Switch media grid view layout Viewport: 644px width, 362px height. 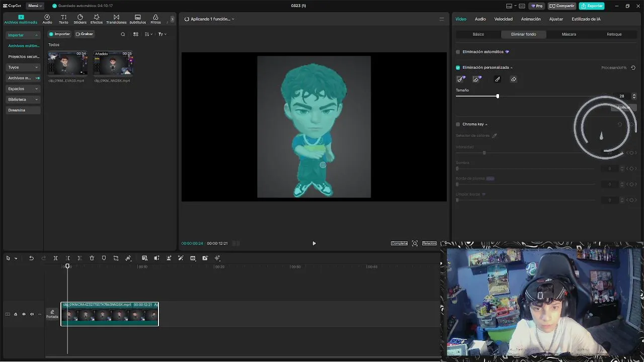[135, 34]
